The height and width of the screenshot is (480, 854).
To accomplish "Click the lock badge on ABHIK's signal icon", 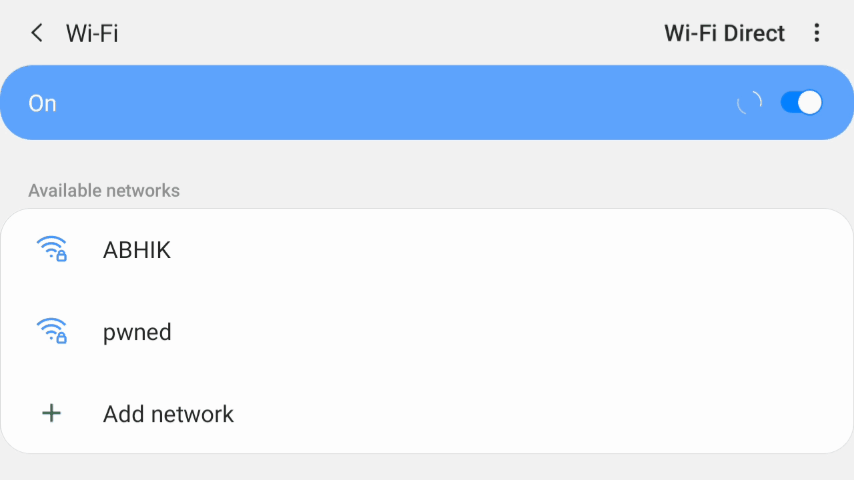I will pos(61,257).
